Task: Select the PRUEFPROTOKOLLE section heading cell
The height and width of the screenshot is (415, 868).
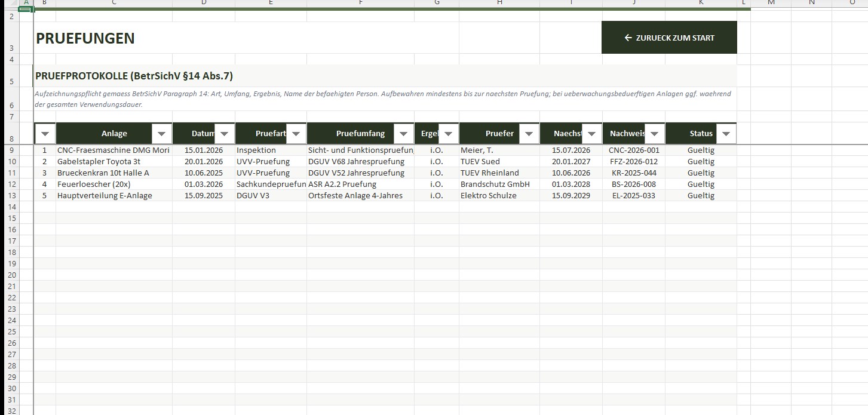Action: coord(134,76)
